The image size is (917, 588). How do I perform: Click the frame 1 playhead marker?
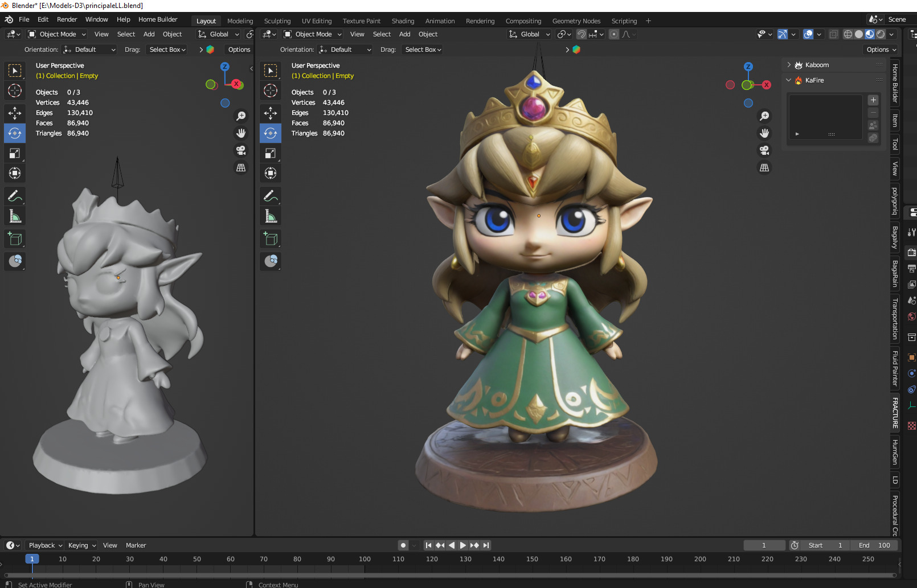[x=32, y=559]
